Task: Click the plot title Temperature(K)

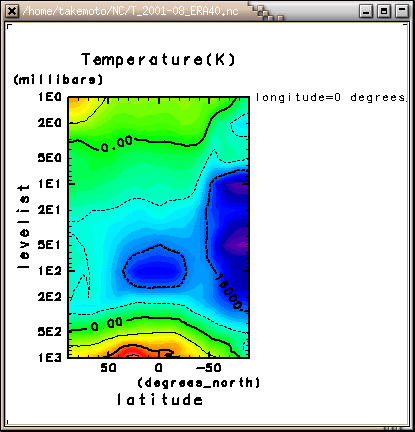Action: 158,59
